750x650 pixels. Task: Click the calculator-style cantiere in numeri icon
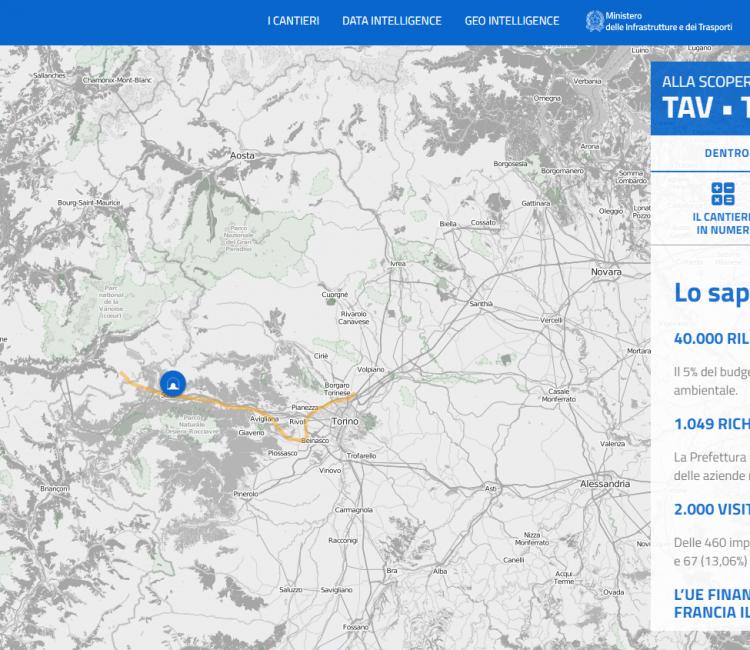(723, 194)
